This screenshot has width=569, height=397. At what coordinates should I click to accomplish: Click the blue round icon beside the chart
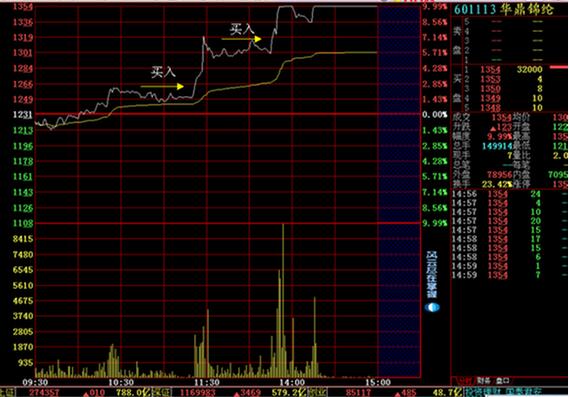point(432,307)
